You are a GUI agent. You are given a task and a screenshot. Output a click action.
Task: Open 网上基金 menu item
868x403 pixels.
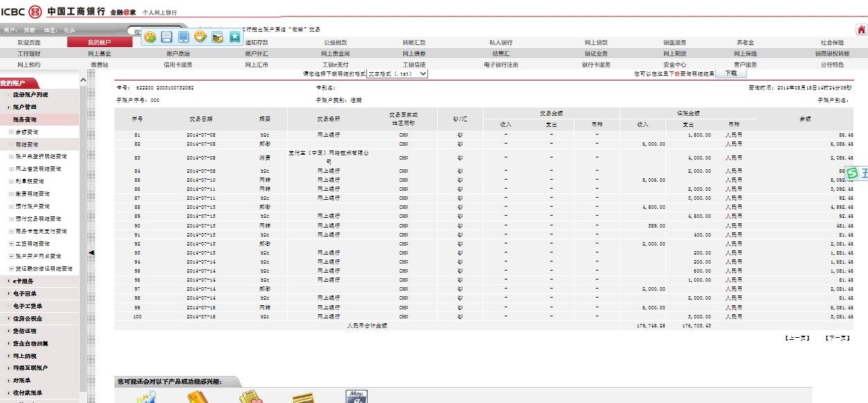coord(99,53)
